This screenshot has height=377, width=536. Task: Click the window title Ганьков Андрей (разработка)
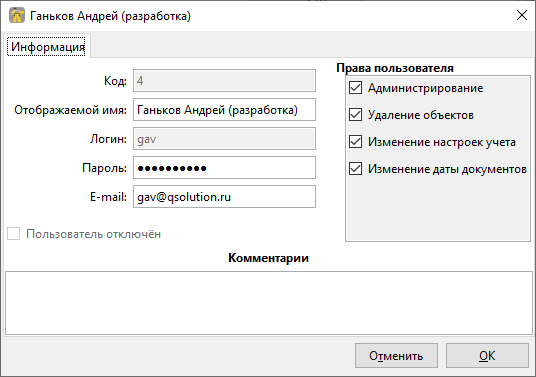point(110,16)
